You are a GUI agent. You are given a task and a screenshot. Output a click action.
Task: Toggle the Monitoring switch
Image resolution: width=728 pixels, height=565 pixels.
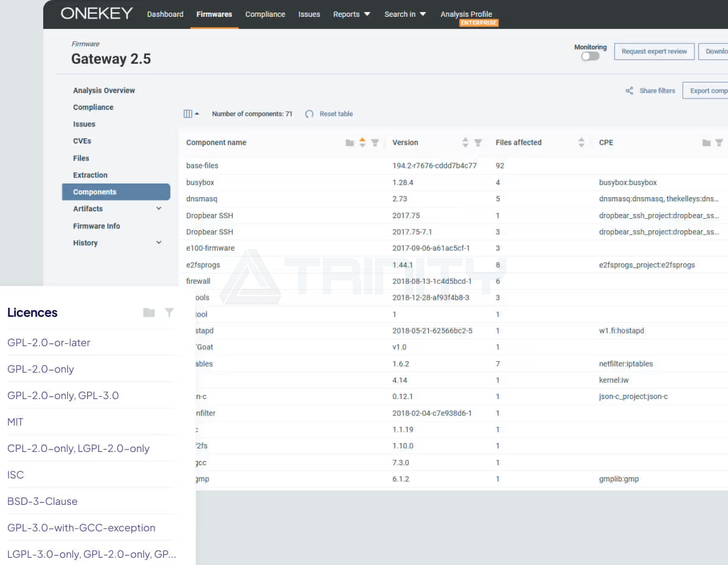(590, 56)
